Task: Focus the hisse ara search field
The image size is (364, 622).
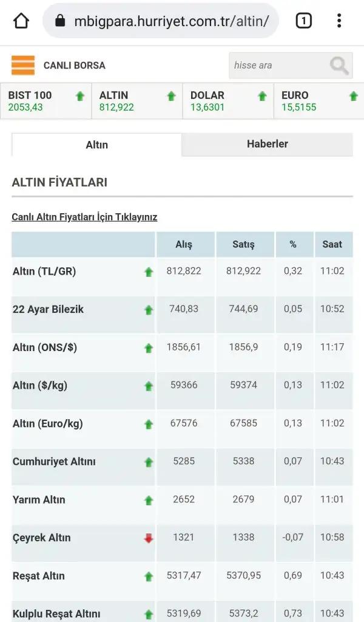Action: coord(280,66)
